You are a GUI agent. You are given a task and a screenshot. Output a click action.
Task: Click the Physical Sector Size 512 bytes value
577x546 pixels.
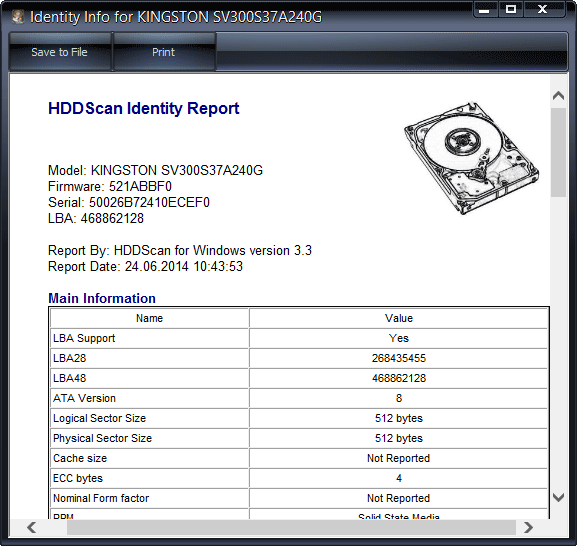click(399, 438)
